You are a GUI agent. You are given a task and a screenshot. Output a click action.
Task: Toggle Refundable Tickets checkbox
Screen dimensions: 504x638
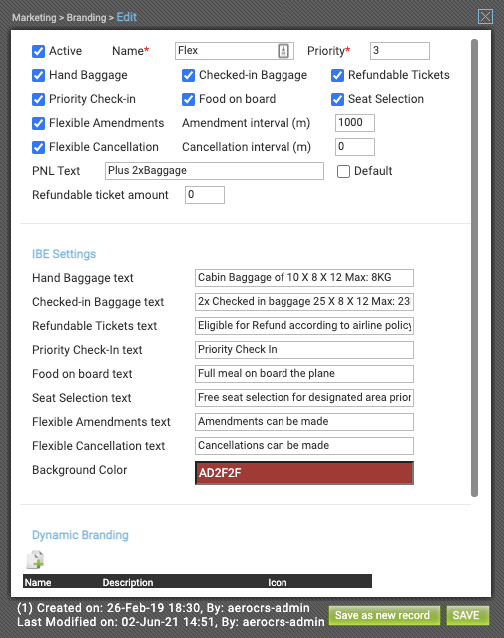(x=337, y=75)
